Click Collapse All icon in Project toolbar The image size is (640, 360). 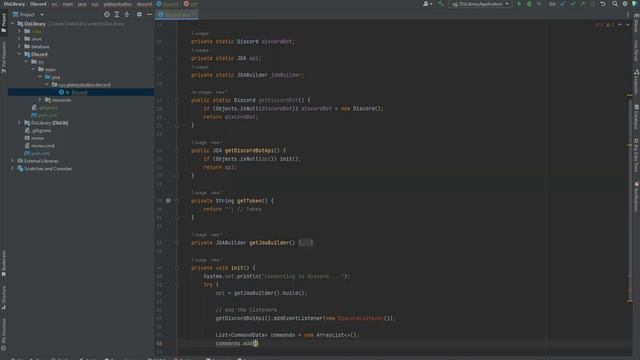pos(127,14)
